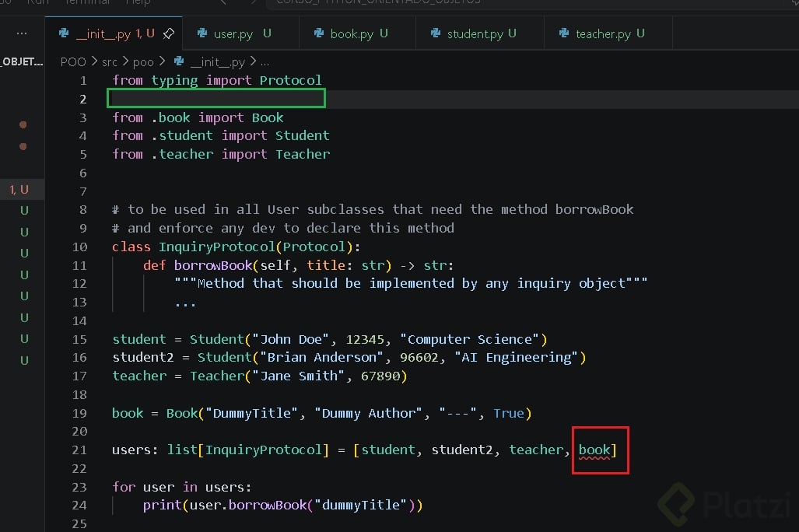
Task: Switch to the student.py tab
Action: tap(479, 33)
